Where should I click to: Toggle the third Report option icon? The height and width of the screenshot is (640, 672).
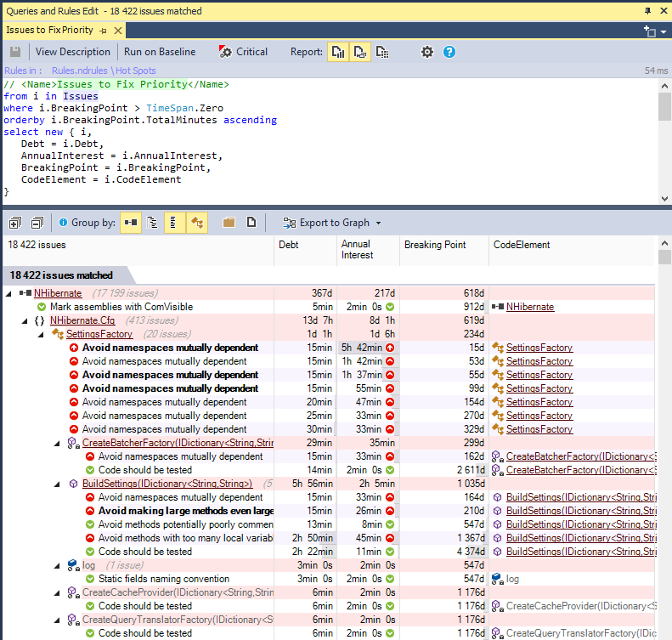(x=381, y=53)
